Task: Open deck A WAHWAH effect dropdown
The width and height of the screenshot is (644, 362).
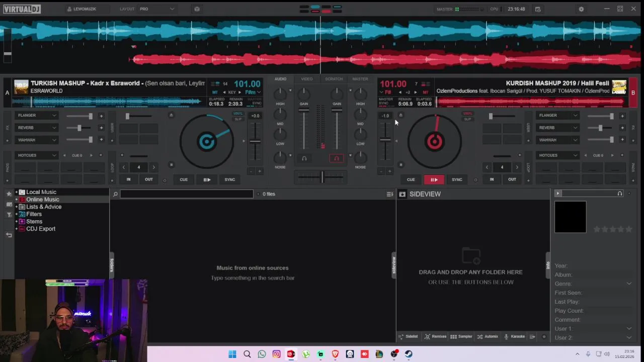Action: click(x=37, y=140)
